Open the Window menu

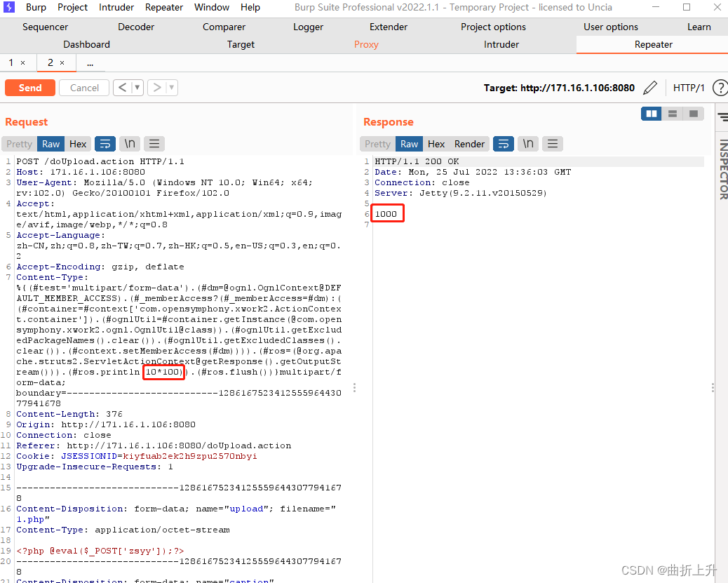(x=212, y=8)
